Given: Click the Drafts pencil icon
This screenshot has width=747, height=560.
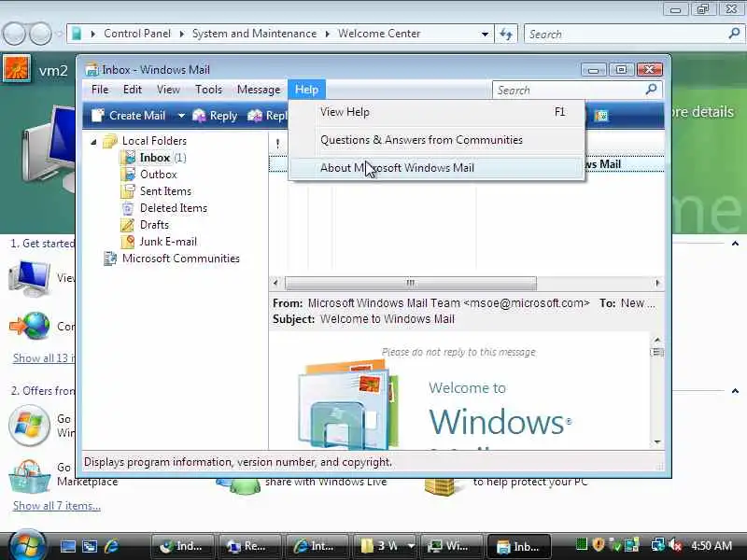Looking at the screenshot, I should click(x=128, y=225).
